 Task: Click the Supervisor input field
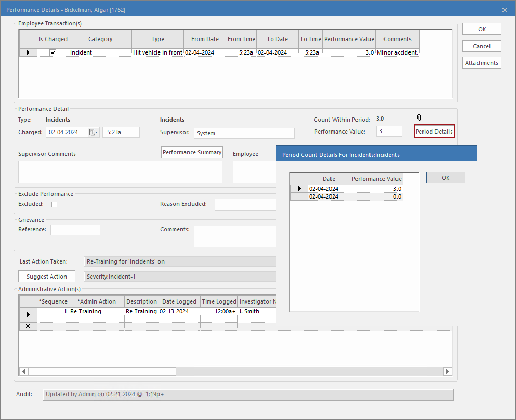244,133
